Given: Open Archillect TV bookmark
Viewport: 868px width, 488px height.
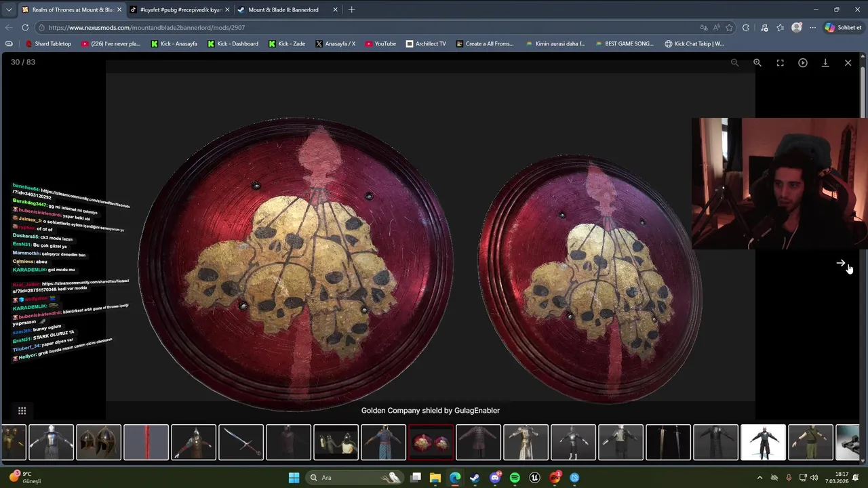Looking at the screenshot, I should [x=426, y=44].
